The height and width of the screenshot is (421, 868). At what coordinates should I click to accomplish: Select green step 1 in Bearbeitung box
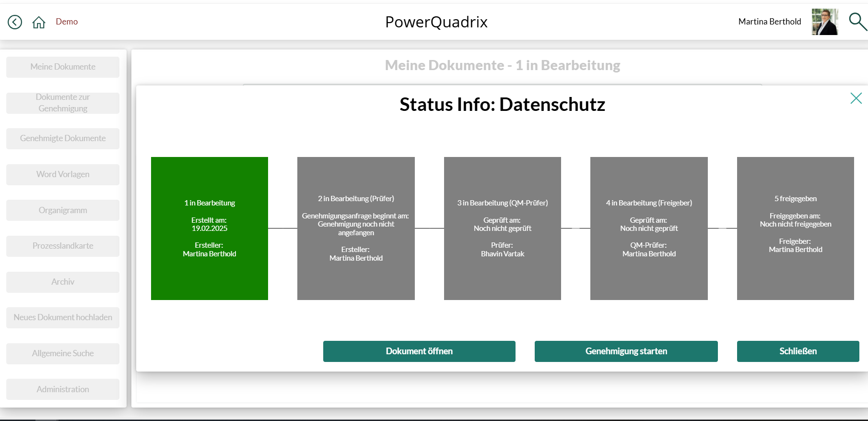(210, 229)
